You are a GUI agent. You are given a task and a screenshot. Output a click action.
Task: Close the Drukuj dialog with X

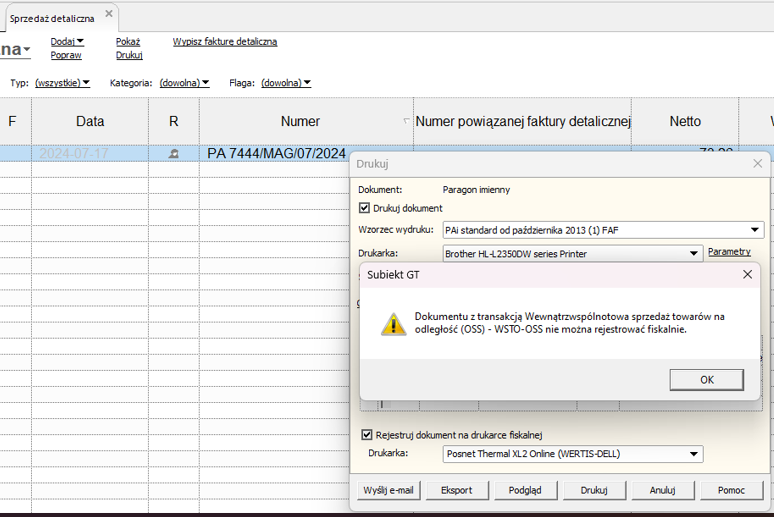click(x=758, y=163)
